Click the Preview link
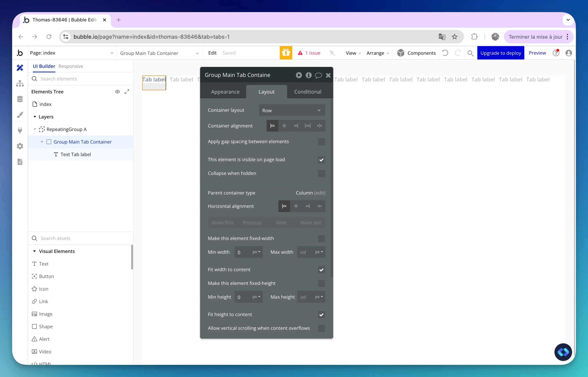This screenshot has height=377, width=588. (537, 53)
